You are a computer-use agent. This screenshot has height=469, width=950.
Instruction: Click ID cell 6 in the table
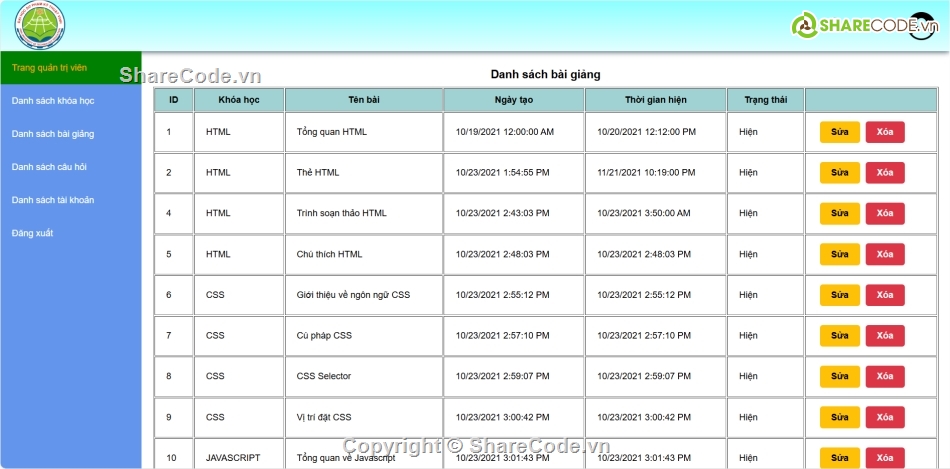coord(174,295)
